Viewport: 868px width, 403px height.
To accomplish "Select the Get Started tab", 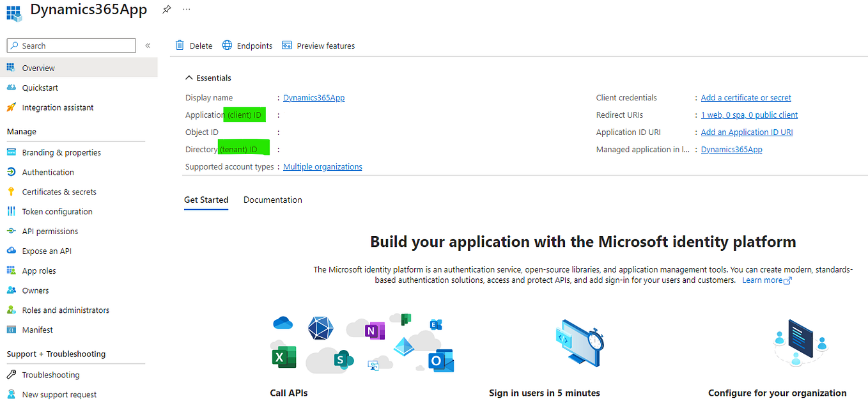I will click(206, 200).
